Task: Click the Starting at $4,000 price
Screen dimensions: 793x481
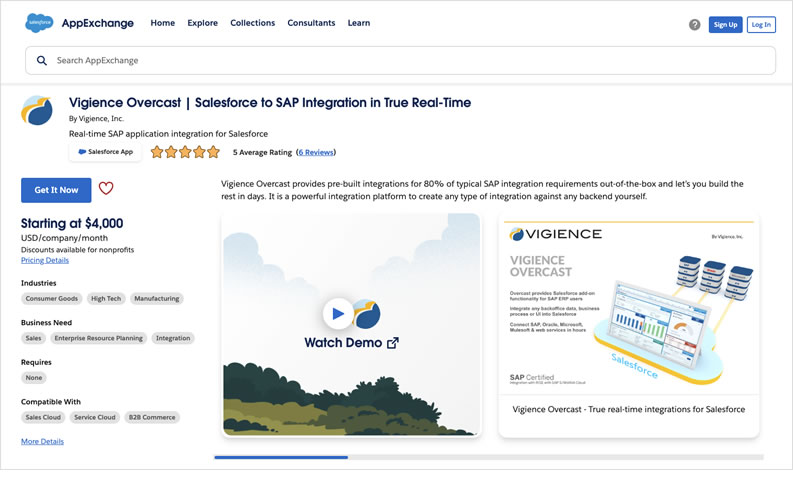Action: pyautogui.click(x=72, y=223)
